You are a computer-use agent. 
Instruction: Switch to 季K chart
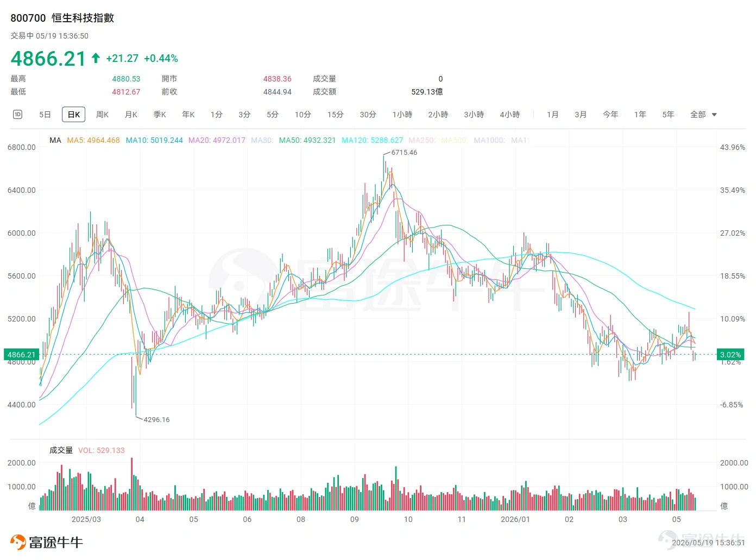coord(160,115)
